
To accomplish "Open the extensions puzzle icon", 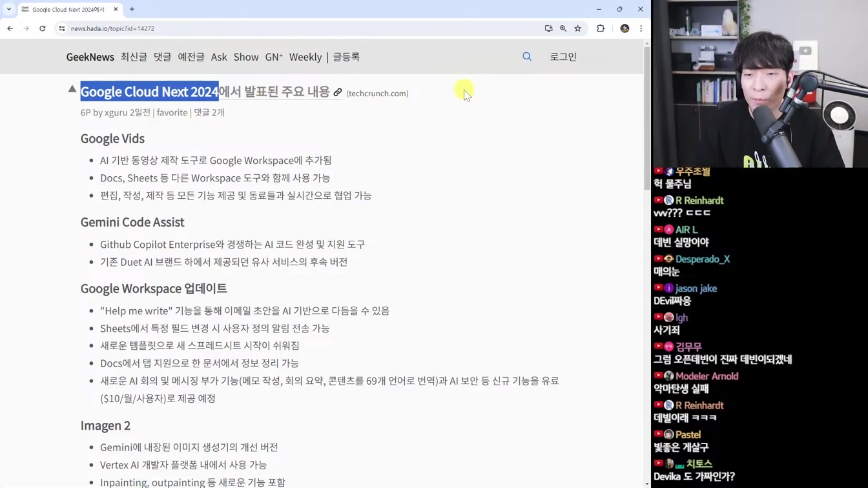I will pyautogui.click(x=601, y=28).
